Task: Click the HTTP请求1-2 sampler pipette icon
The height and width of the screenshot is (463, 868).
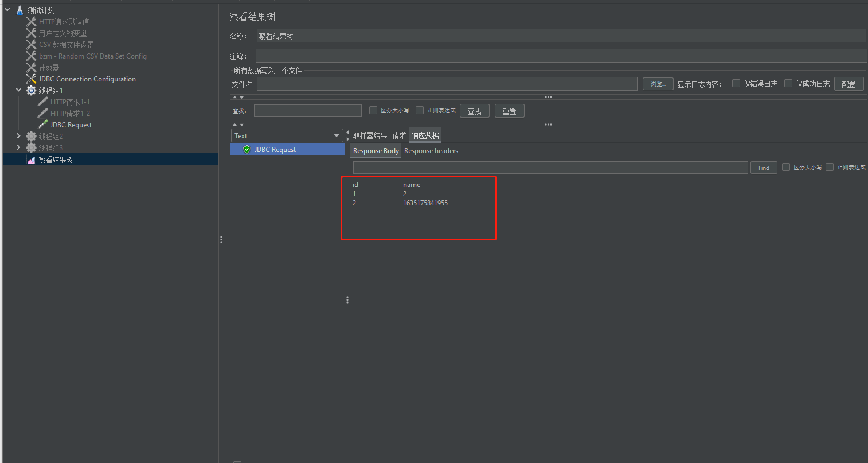Action: 42,114
